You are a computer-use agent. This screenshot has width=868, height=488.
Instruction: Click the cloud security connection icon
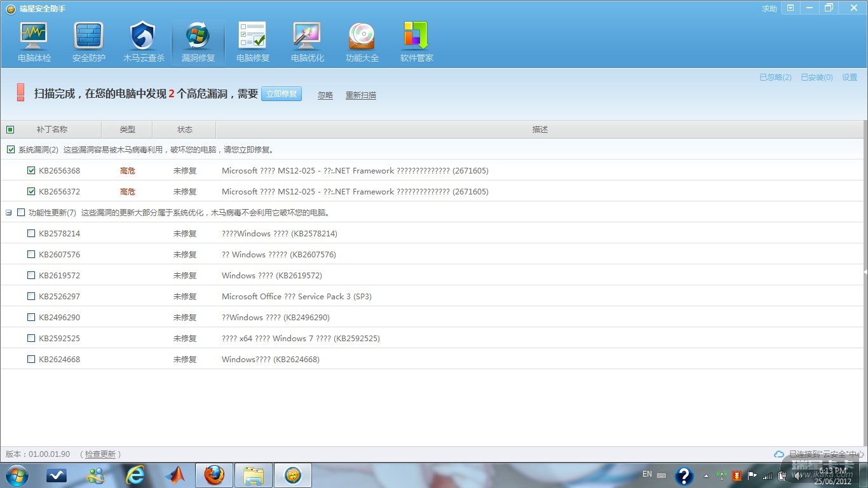pos(779,454)
